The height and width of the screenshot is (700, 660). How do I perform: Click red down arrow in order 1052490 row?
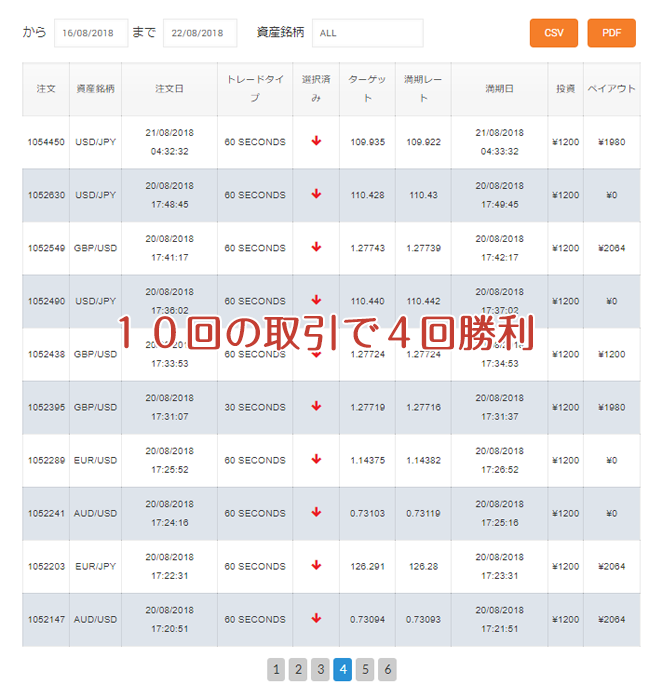coord(316,300)
